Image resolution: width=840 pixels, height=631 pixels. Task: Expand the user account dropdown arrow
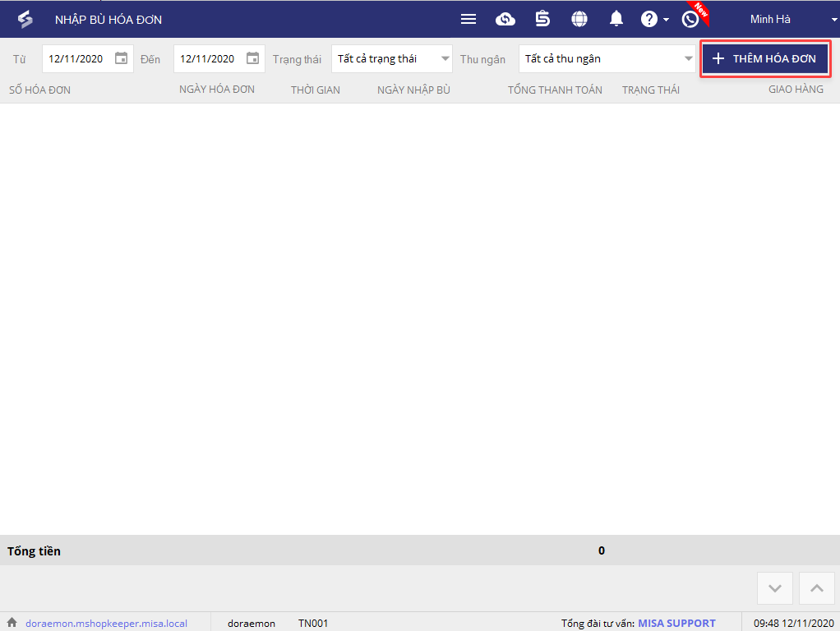coord(834,20)
